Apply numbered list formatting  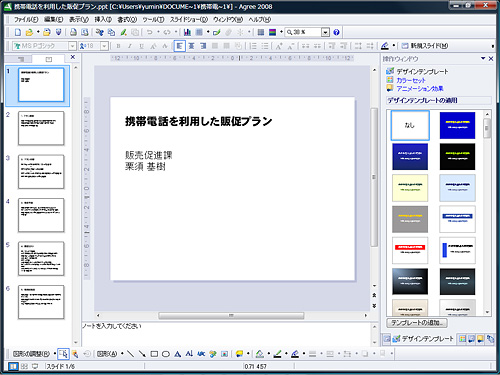[x=253, y=46]
